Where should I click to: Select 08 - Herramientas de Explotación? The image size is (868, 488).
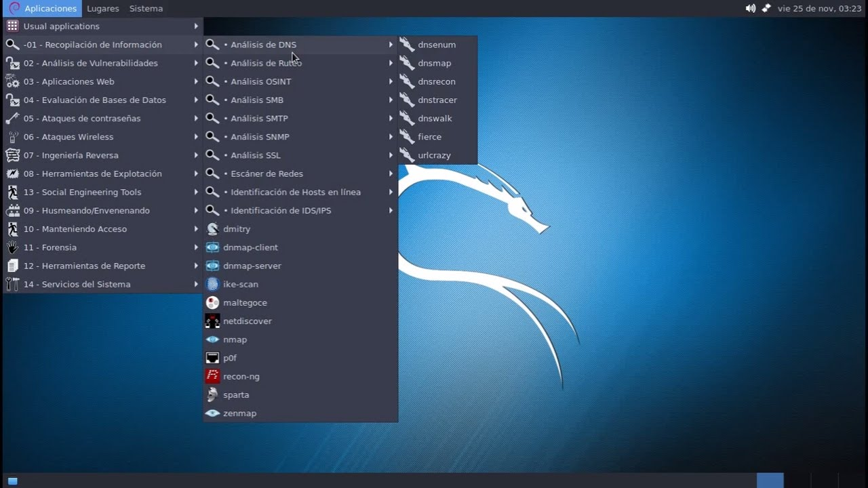tap(102, 174)
